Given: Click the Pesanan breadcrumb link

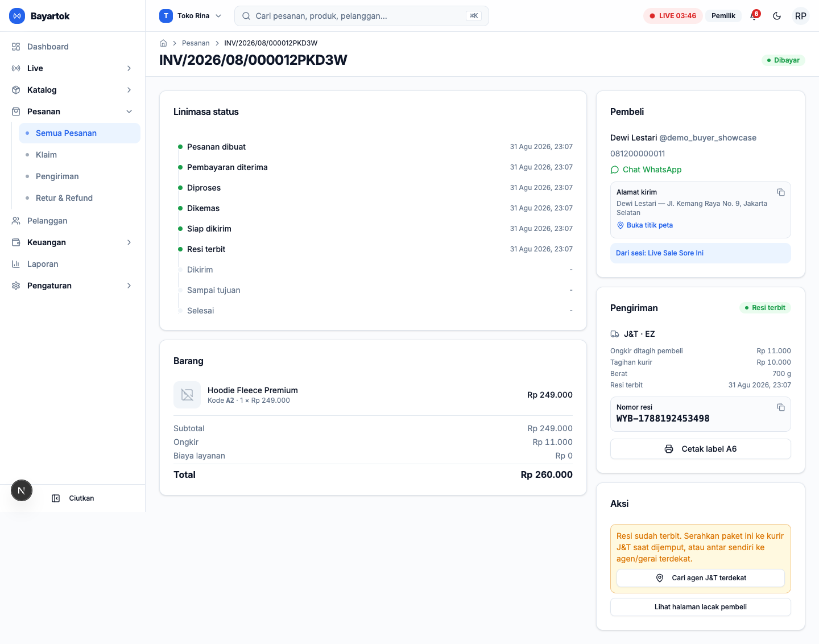Looking at the screenshot, I should [196, 43].
